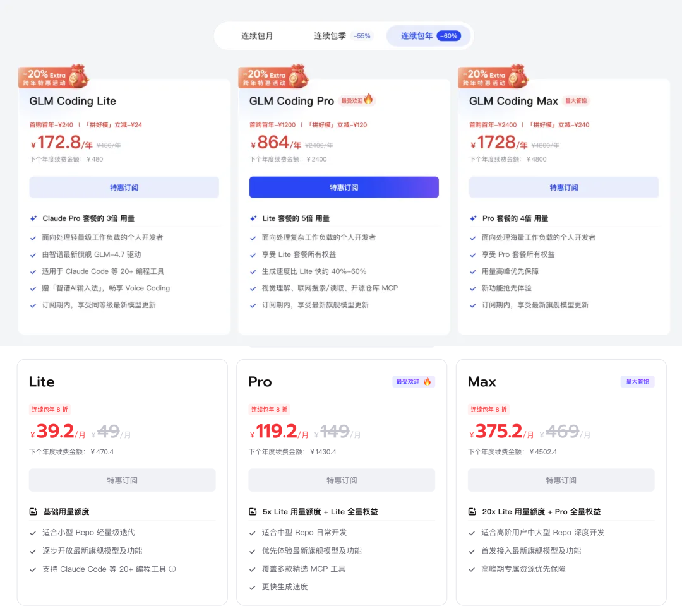
Task: Click the -55% discount badge on 连续包季
Action: click(x=362, y=36)
